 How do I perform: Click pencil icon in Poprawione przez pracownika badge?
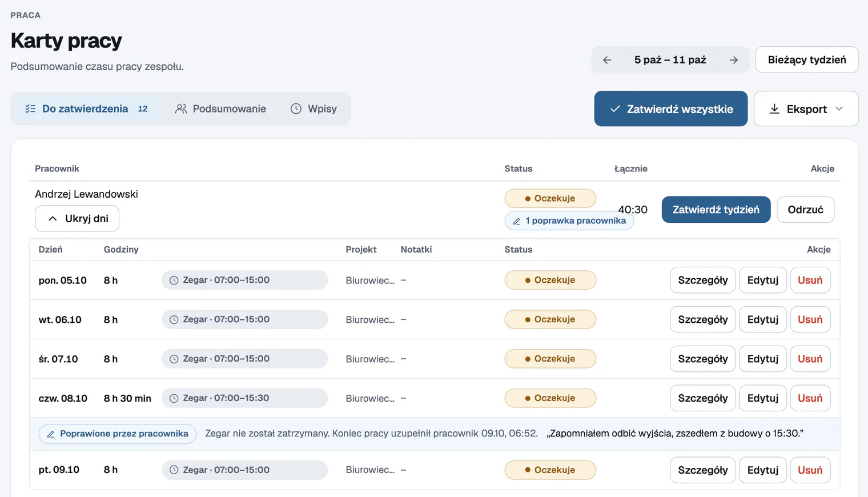tap(51, 434)
